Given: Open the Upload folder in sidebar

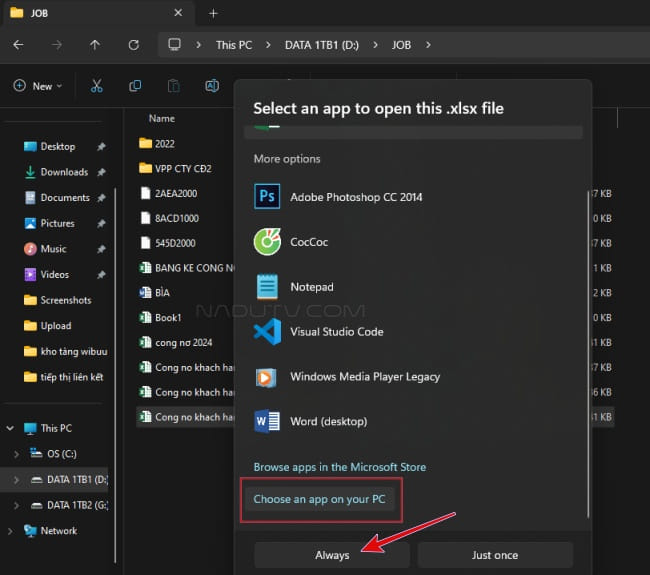Looking at the screenshot, I should [56, 326].
